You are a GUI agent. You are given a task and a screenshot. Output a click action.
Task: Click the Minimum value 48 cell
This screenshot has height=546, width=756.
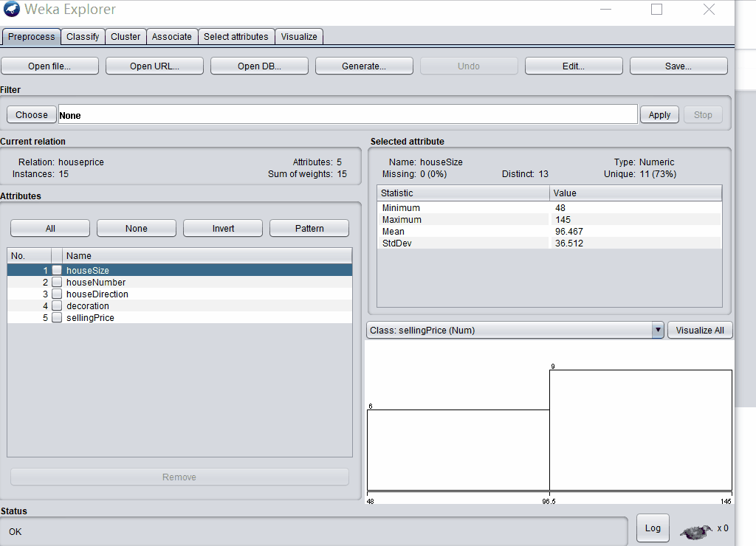point(636,208)
